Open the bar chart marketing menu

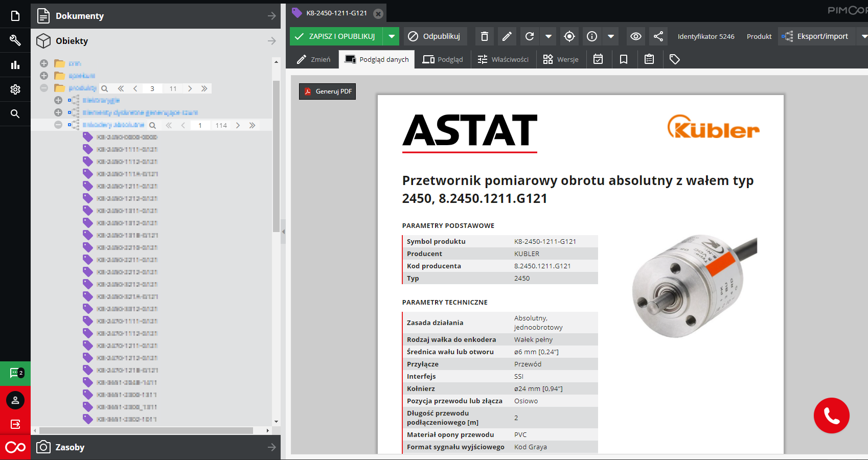coord(15,65)
